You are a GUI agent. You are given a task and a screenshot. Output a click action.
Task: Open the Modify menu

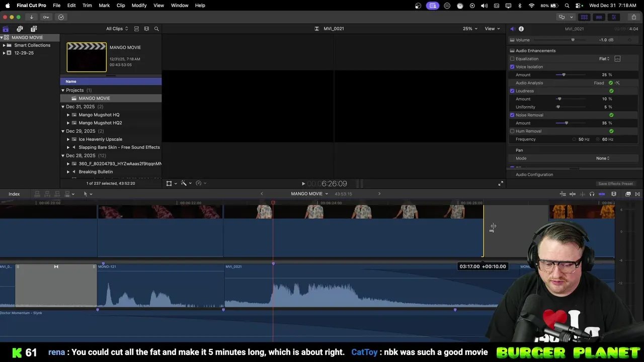(x=139, y=6)
